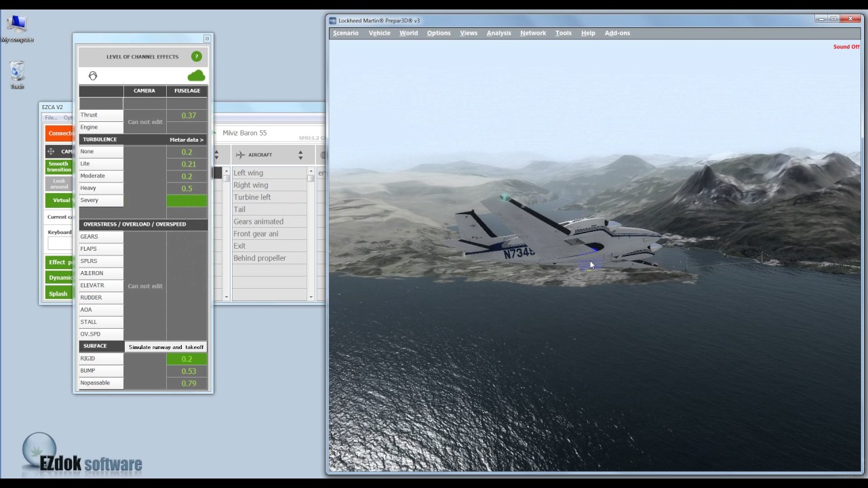The image size is (868, 488).
Task: Select Behind propeller camera in list
Action: click(x=270, y=258)
